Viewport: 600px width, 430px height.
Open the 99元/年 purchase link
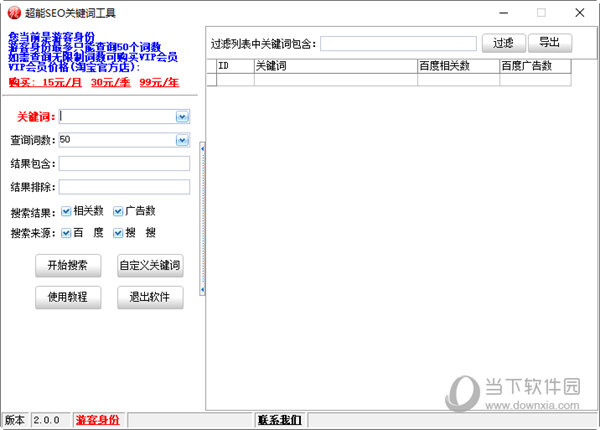tap(159, 82)
